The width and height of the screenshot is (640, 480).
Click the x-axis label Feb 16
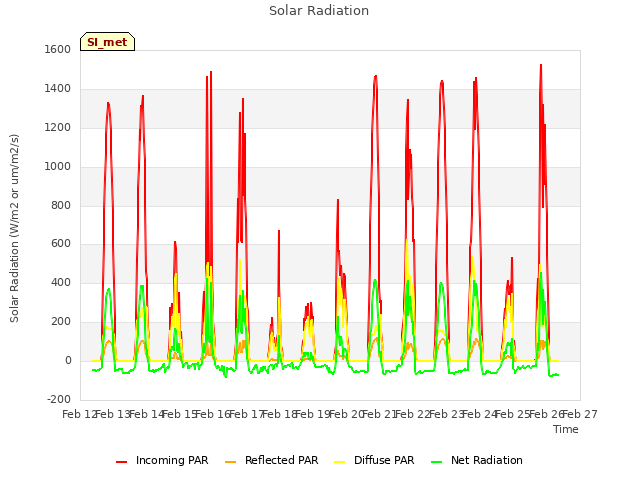212,414
